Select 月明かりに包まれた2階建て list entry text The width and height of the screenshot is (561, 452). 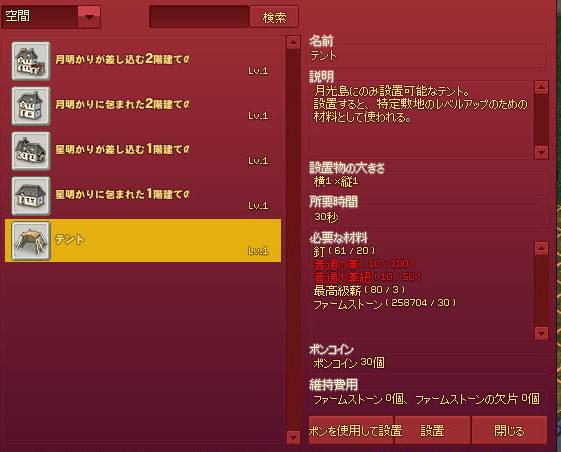(x=122, y=104)
